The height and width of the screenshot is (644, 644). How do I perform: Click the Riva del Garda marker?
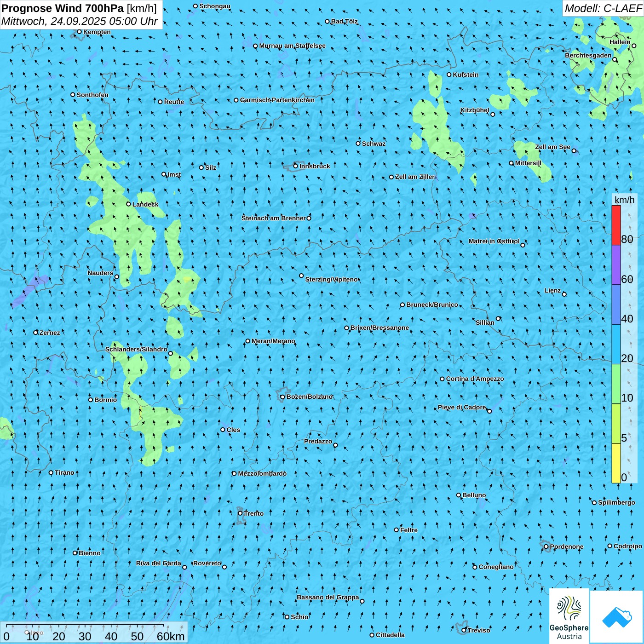pyautogui.click(x=184, y=567)
